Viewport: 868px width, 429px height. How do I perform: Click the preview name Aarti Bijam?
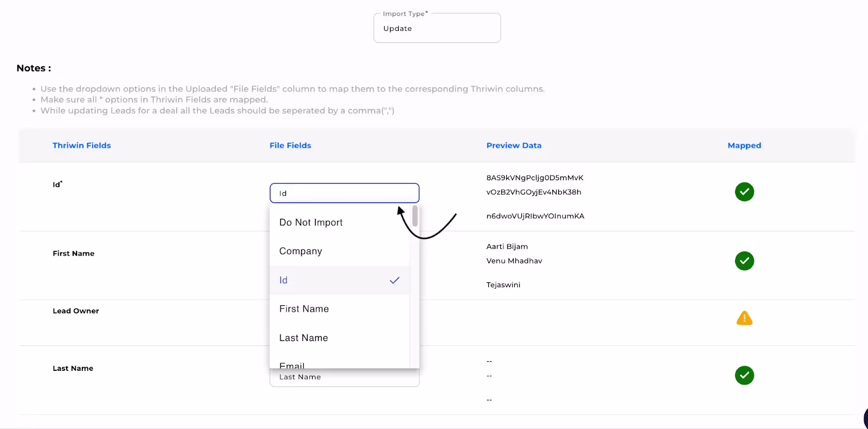coord(507,247)
